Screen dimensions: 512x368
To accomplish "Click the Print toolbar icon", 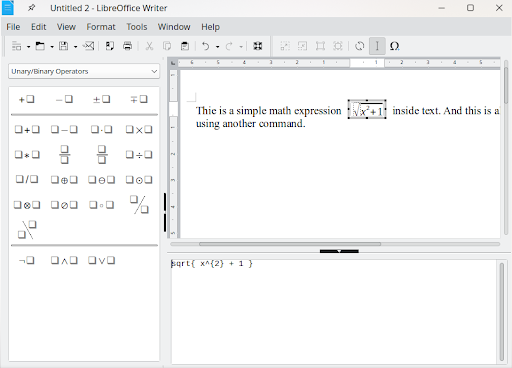I will pyautogui.click(x=127, y=46).
